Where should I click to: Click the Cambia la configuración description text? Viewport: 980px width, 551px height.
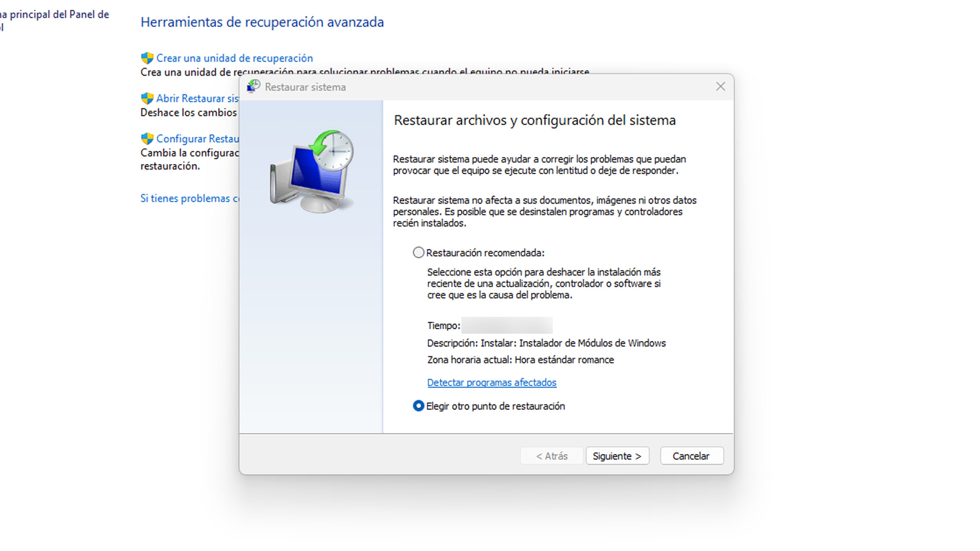(x=189, y=159)
